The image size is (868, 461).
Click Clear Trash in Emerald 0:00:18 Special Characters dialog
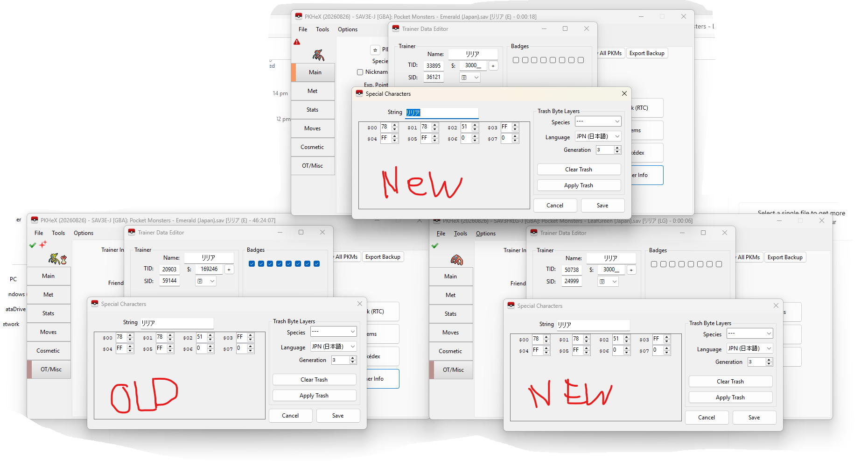click(579, 170)
